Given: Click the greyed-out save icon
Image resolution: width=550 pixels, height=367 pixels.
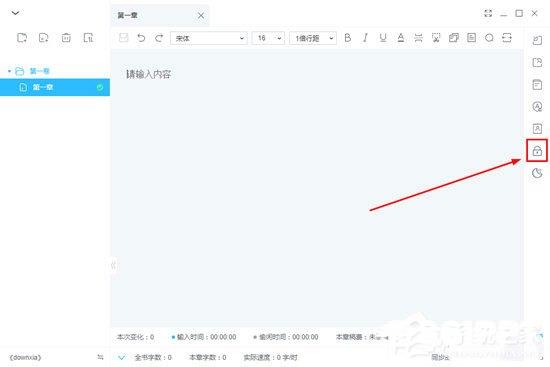Looking at the screenshot, I should point(123,38).
